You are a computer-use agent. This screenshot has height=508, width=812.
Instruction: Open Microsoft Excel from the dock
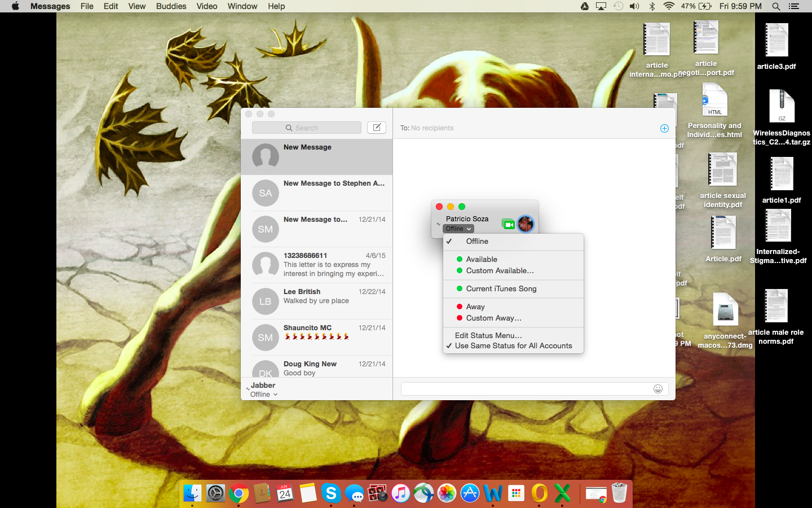coord(562,493)
